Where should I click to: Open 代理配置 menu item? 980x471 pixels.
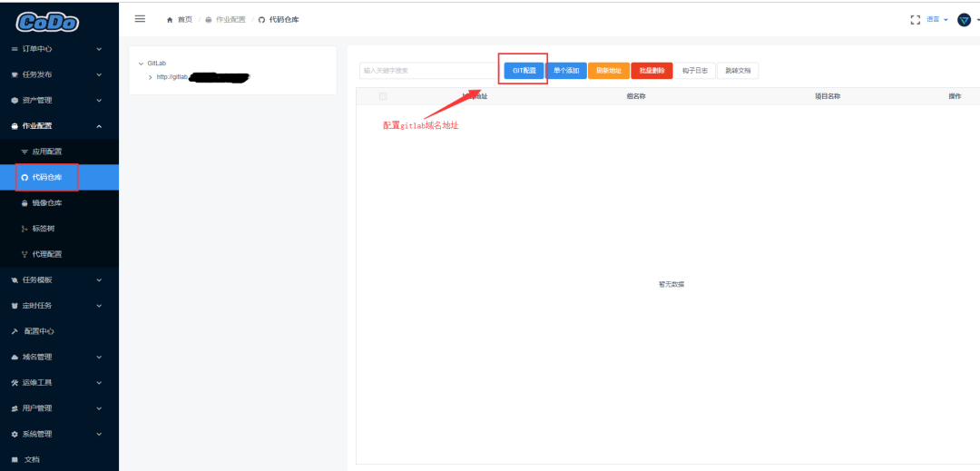pos(59,254)
